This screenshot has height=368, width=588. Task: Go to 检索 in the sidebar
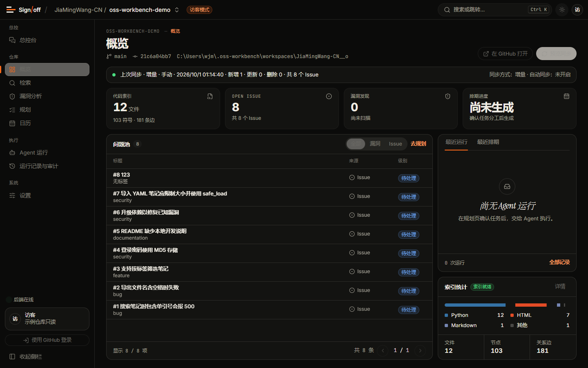(47, 83)
